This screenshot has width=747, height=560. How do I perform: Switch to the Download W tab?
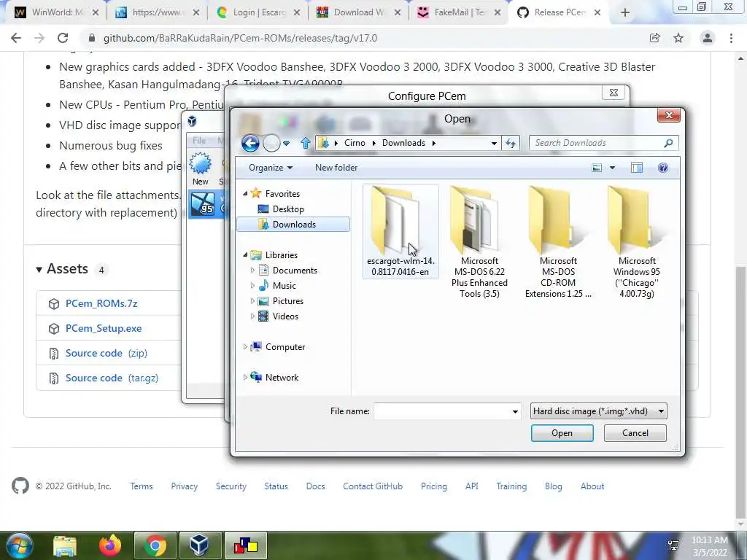(358, 12)
